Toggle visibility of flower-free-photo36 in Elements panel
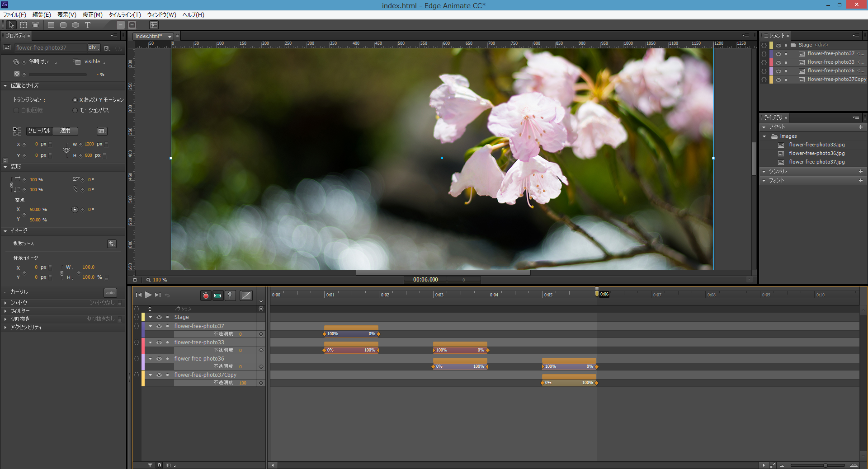The image size is (868, 469). 778,71
